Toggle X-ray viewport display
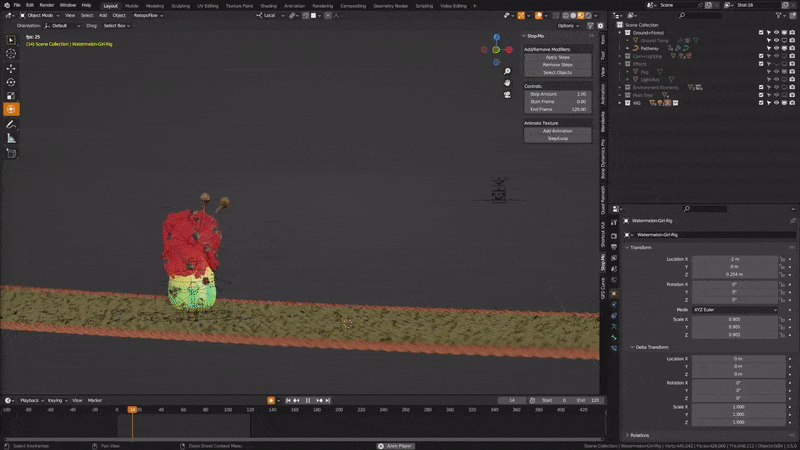 [556, 16]
